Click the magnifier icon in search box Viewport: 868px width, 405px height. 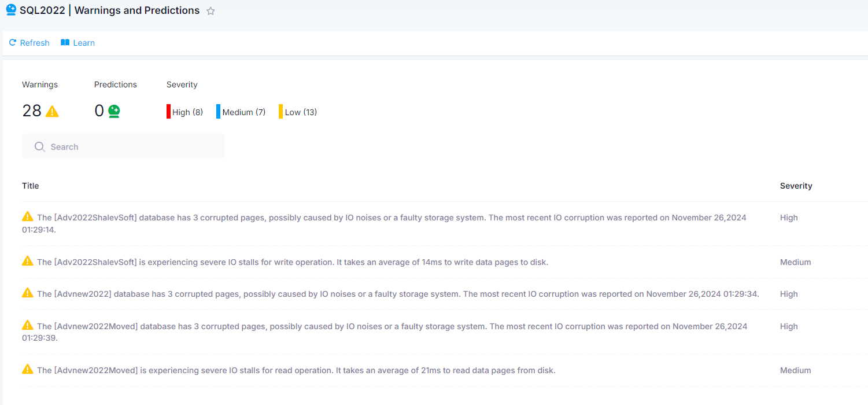(x=39, y=147)
